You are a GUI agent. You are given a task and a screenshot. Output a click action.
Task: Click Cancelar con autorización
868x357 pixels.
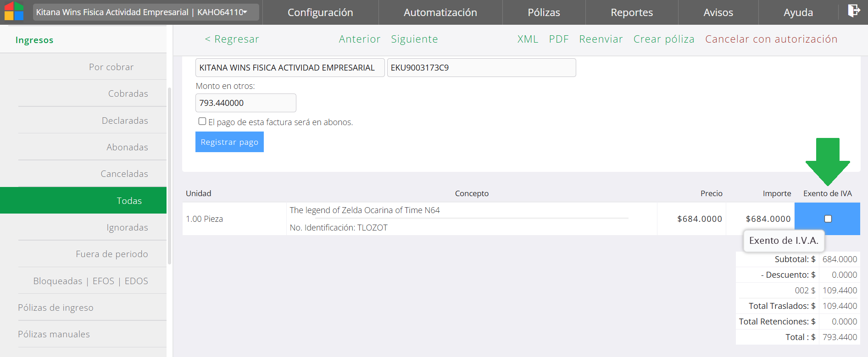point(771,39)
